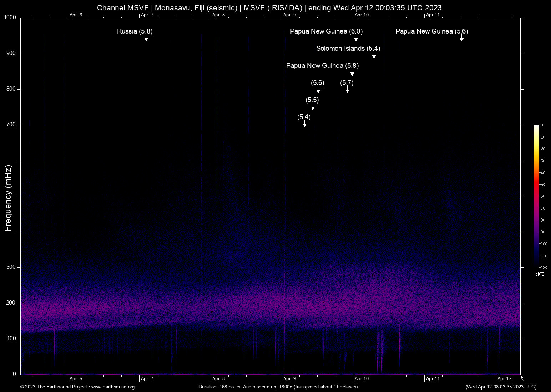Select the (5.4) magnitude arrow marker
This screenshot has height=392, width=551.
coord(304,125)
